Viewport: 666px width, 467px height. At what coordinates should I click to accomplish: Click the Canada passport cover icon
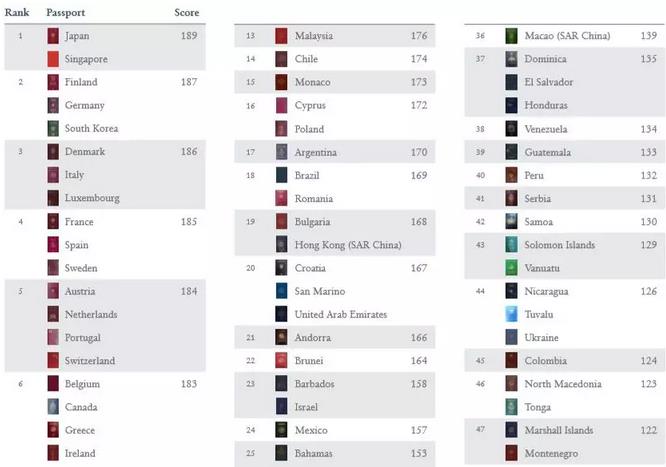click(x=53, y=407)
